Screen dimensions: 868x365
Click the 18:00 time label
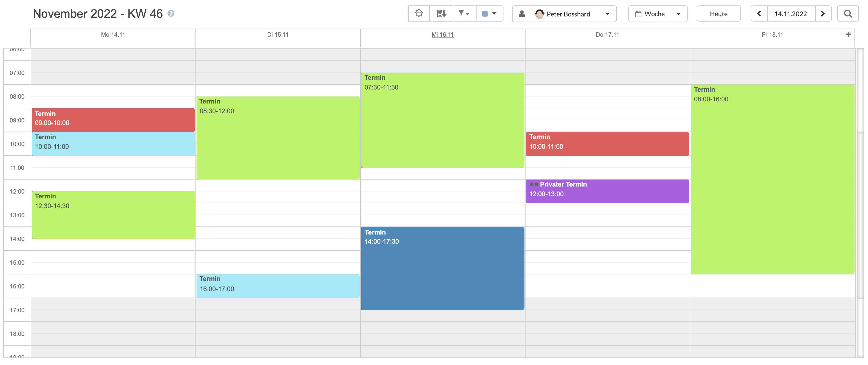(17, 334)
